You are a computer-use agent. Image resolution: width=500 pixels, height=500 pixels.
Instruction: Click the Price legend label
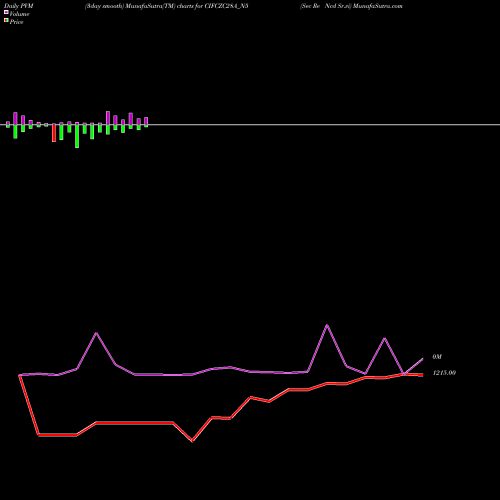coord(16,22)
